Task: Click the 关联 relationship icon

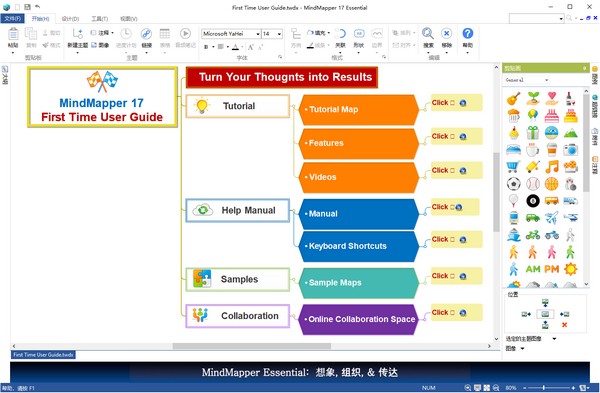Action: (x=340, y=34)
